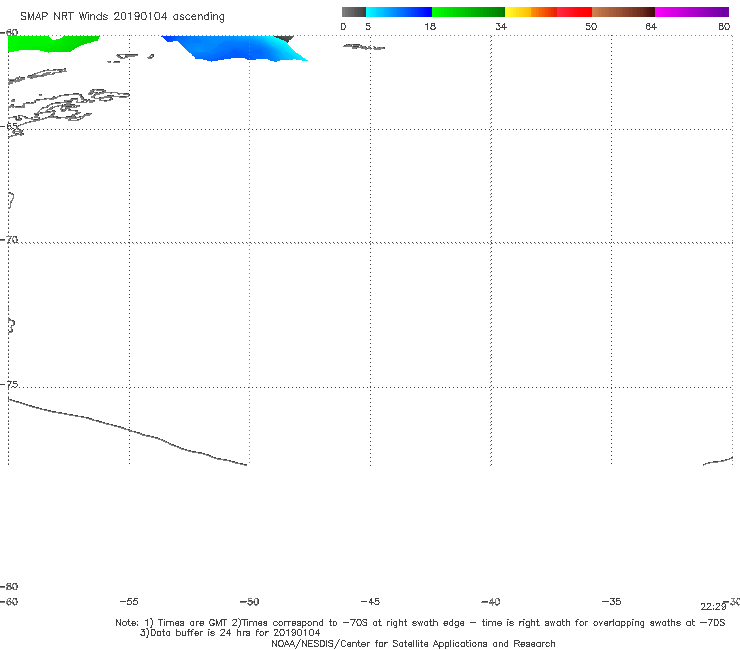Click the blue wind swath on the map

click(x=236, y=47)
